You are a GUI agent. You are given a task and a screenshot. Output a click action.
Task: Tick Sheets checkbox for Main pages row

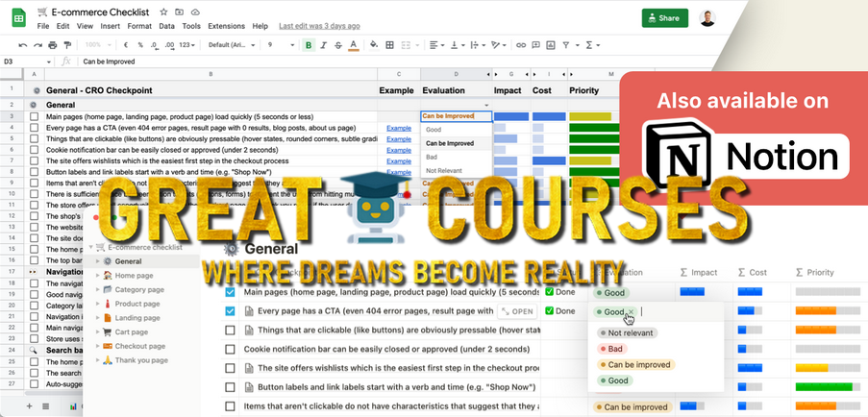(35, 116)
